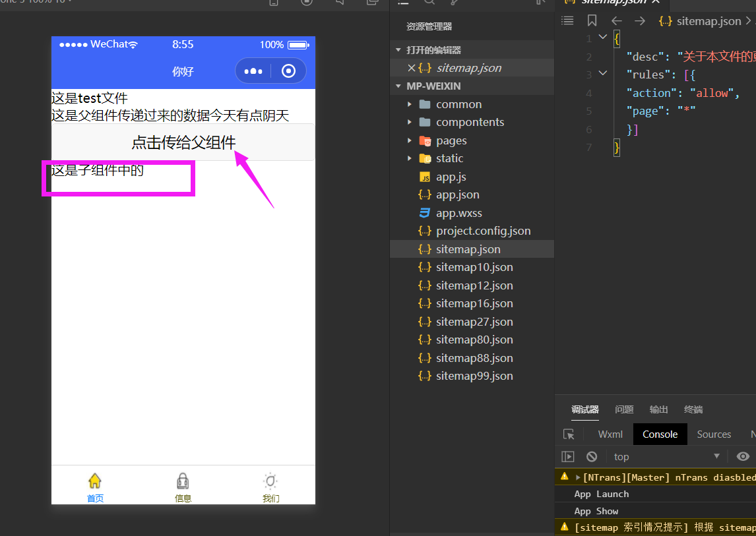
Task: Select the Console devtools tab
Action: pos(660,434)
